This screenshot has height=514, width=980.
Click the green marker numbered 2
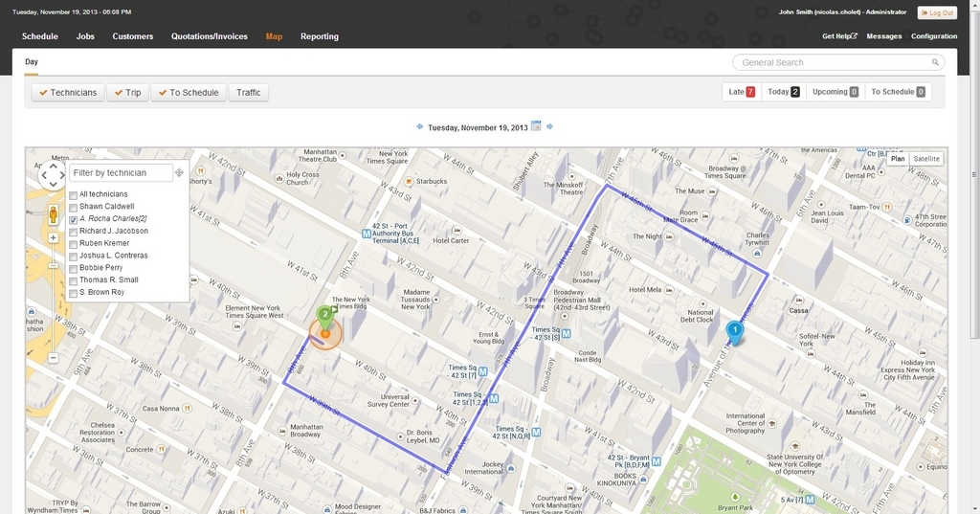point(324,318)
